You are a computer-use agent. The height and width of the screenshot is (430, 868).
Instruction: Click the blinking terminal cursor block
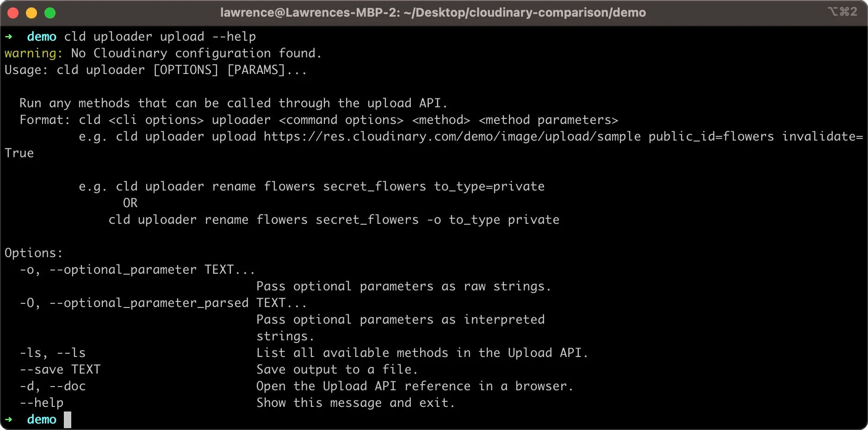(68, 420)
